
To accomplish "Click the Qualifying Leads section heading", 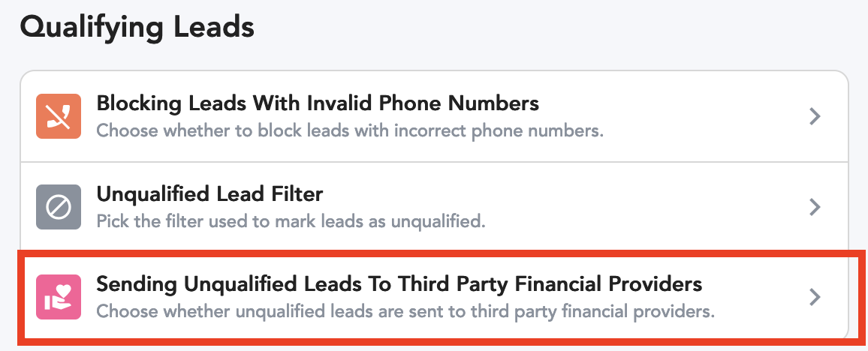I will [137, 28].
